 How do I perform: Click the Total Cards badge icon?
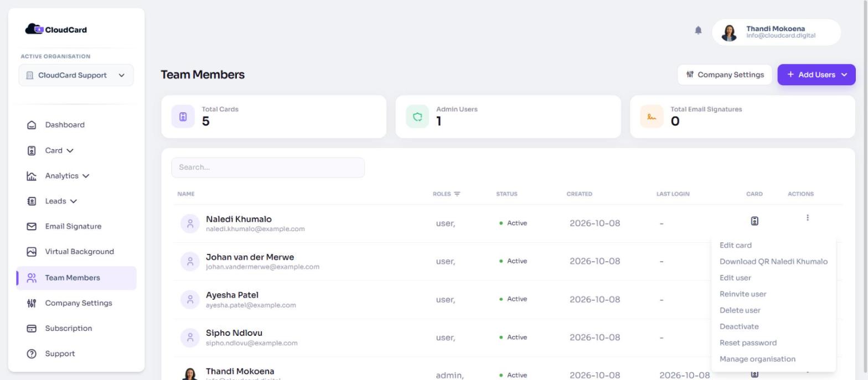click(183, 117)
